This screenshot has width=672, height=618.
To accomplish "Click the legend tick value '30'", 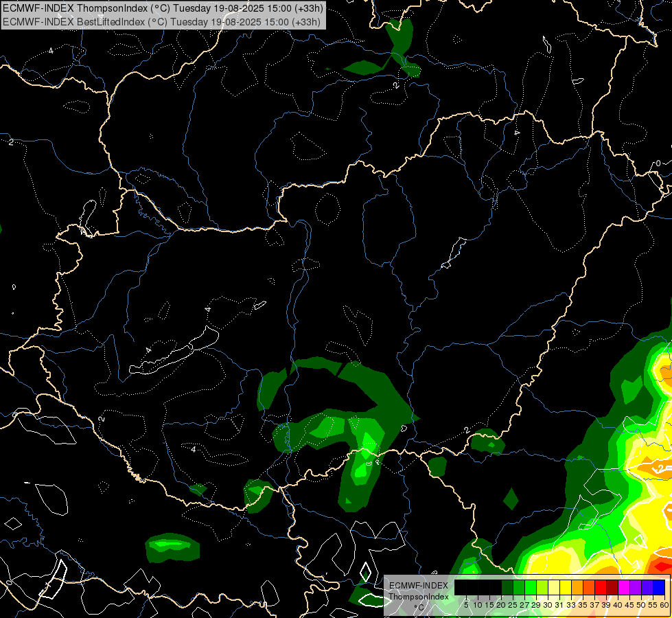I will [x=548, y=605].
